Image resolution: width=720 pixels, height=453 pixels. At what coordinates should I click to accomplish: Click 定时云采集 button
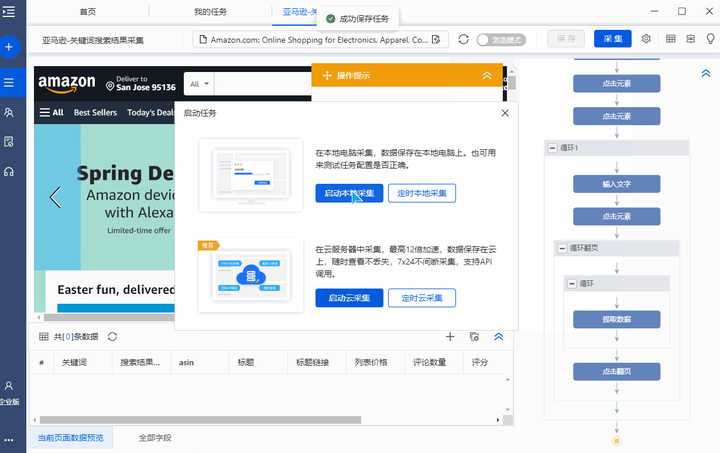(x=422, y=298)
